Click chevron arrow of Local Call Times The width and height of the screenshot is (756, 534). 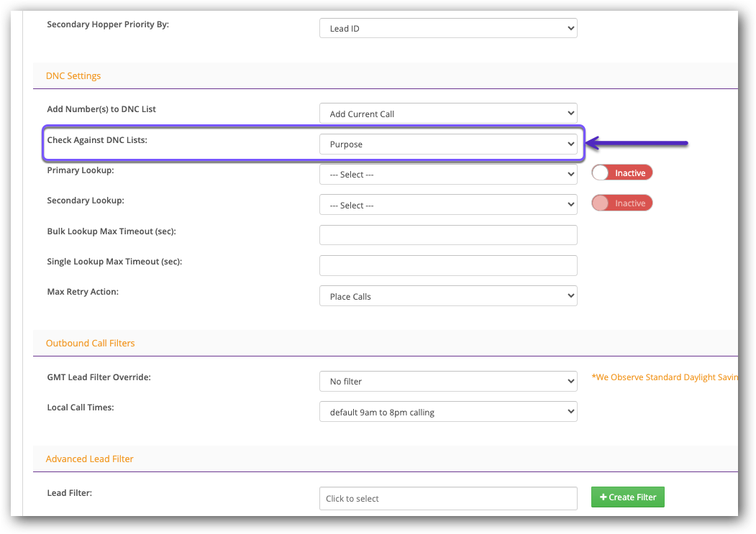(570, 412)
